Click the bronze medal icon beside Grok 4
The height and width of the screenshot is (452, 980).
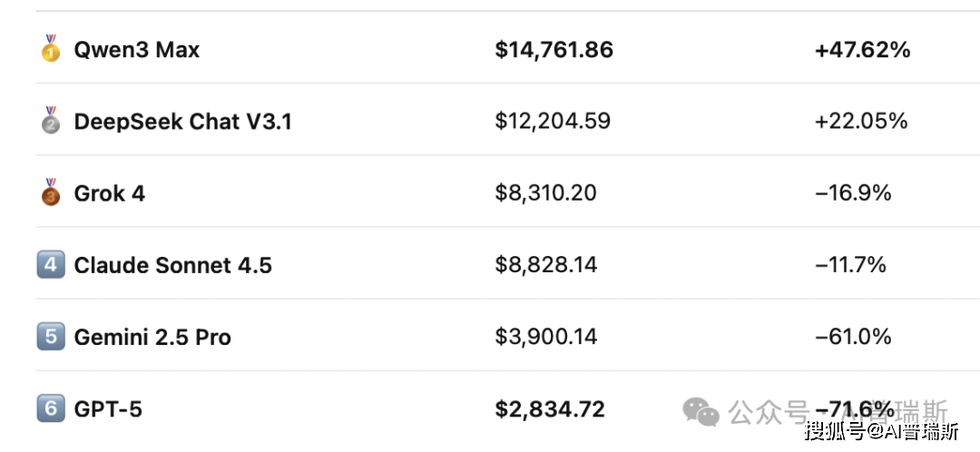pos(51,193)
